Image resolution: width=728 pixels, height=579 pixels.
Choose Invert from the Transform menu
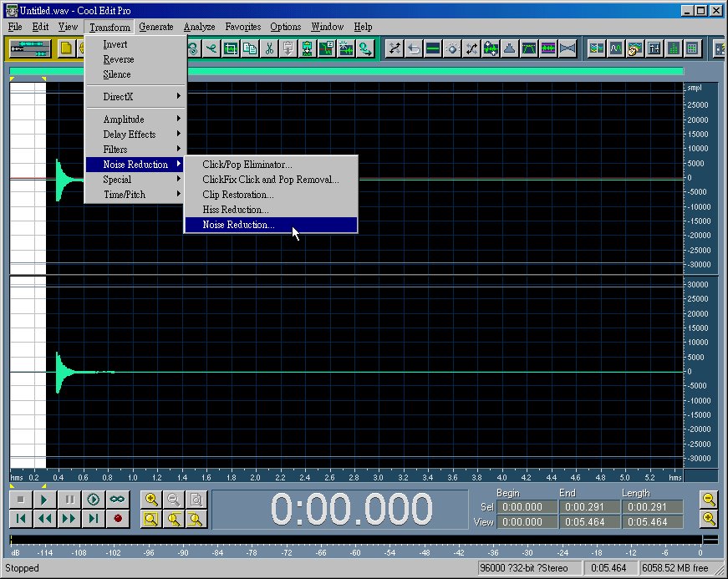pos(135,44)
